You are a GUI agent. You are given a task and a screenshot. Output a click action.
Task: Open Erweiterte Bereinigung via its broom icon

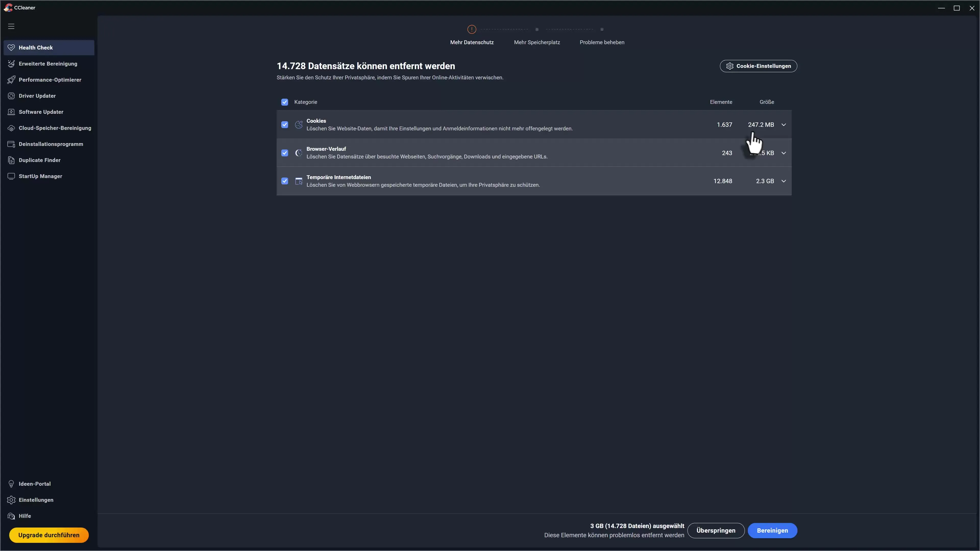pyautogui.click(x=11, y=64)
